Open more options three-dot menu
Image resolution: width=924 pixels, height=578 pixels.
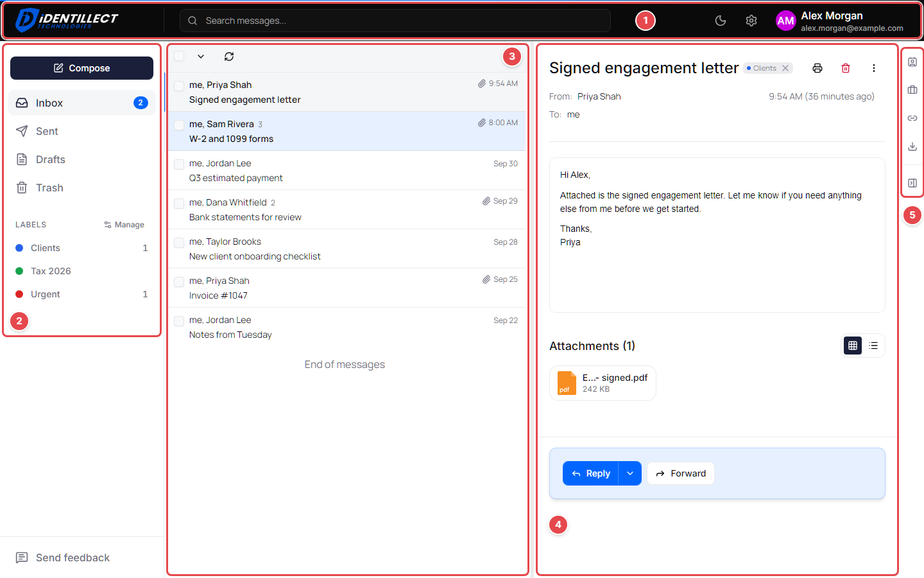pos(874,68)
